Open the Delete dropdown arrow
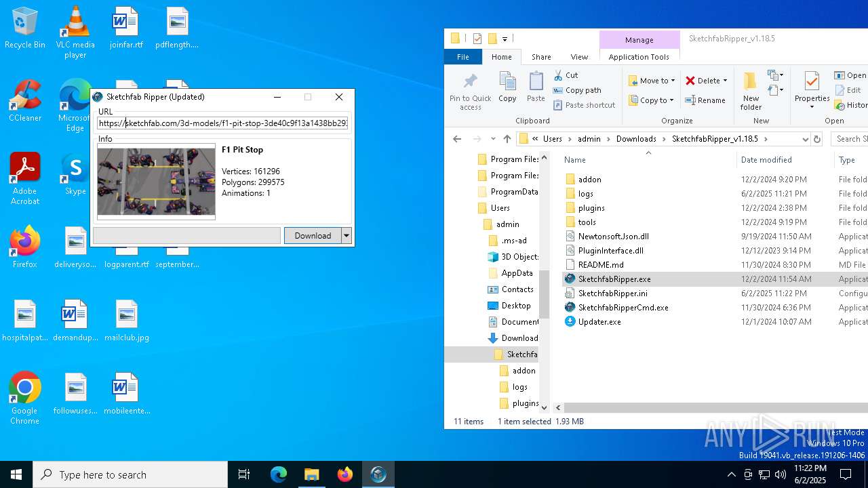Image resolution: width=868 pixels, height=488 pixels. 725,80
